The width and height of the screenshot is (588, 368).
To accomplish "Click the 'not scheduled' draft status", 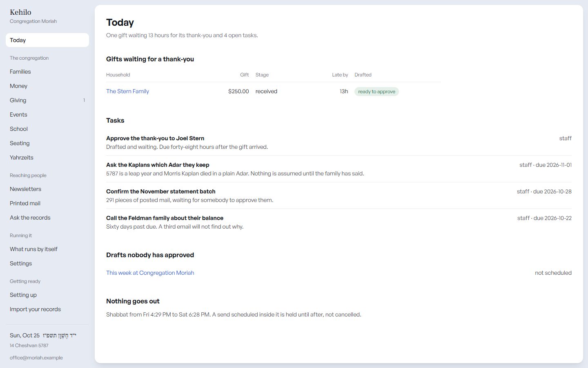I will (x=553, y=273).
